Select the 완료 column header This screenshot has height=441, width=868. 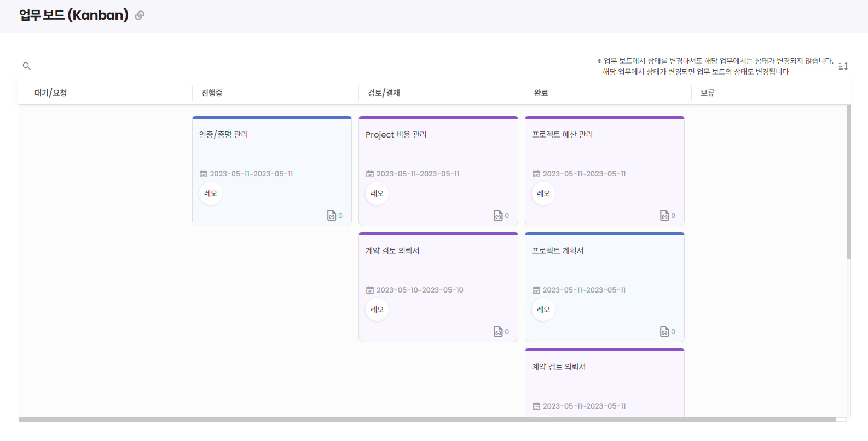pos(541,93)
